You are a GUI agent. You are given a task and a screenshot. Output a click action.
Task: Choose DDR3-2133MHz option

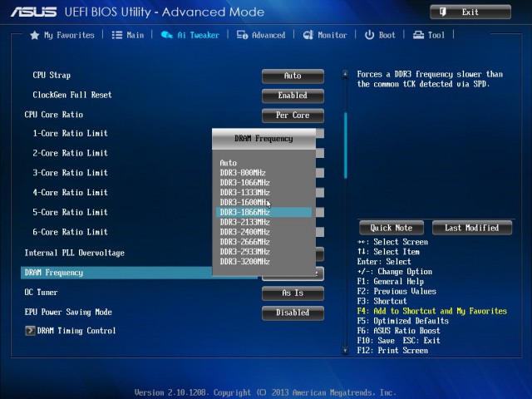(244, 222)
